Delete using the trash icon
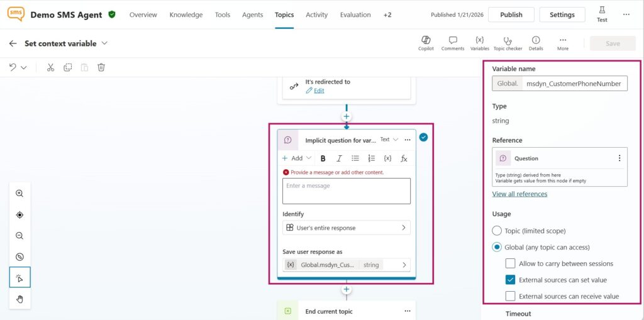This screenshot has width=644, height=320. coord(101,67)
